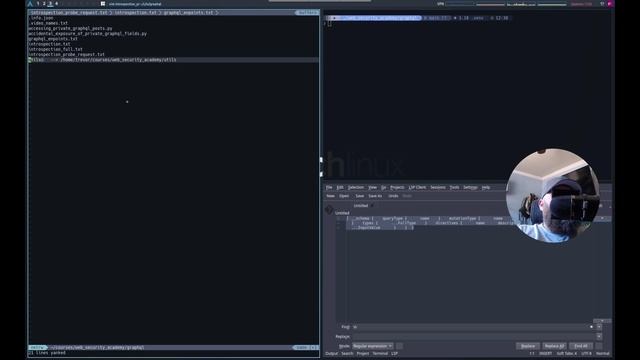Select introspection_full.txt in file list
The image size is (640, 360).
56,49
